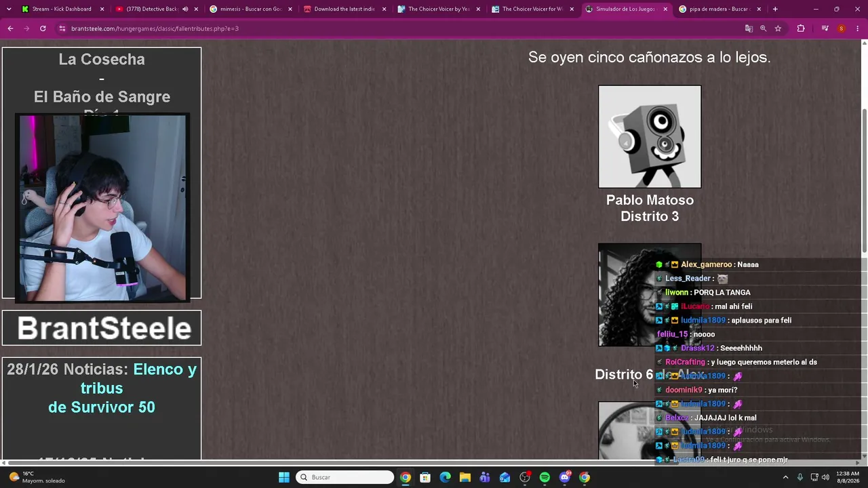Image resolution: width=868 pixels, height=488 pixels.
Task: Open Spotify from the taskbar
Action: [x=545, y=477]
